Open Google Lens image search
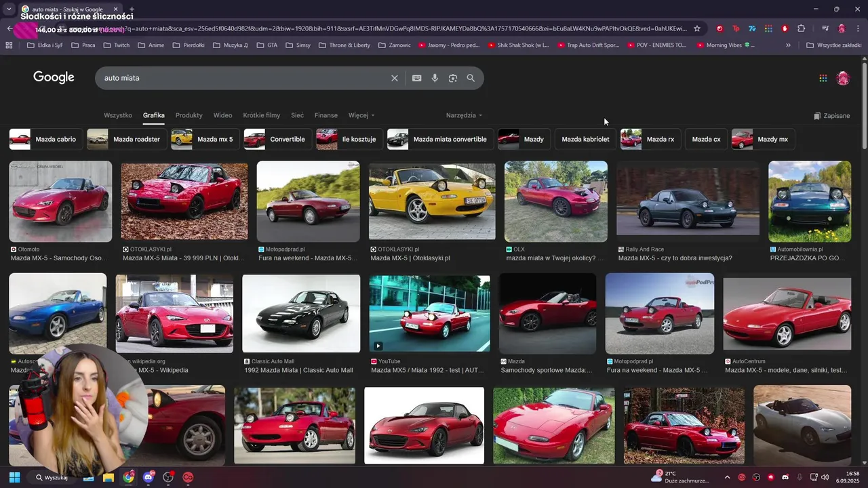 [x=453, y=78]
